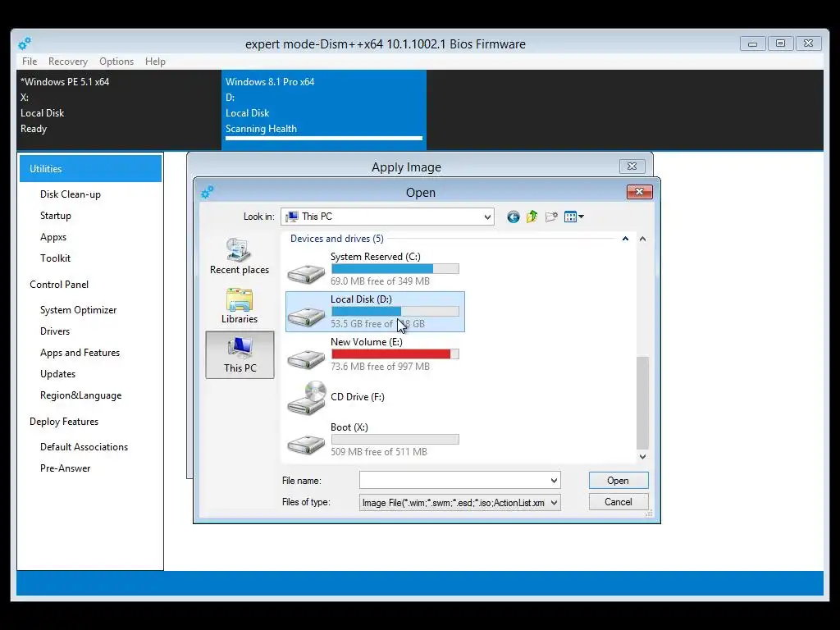Click the Cancel button
Screen dimensions: 840x630
619,502
